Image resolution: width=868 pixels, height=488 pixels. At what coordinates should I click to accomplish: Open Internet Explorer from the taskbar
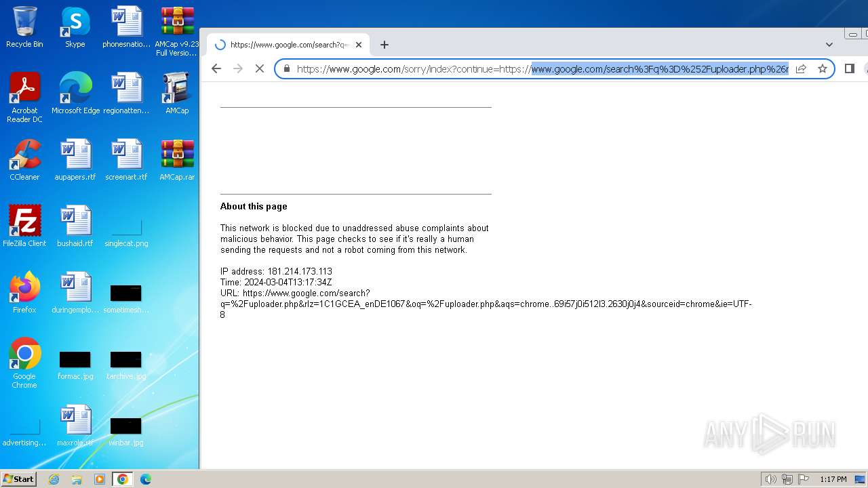click(54, 479)
